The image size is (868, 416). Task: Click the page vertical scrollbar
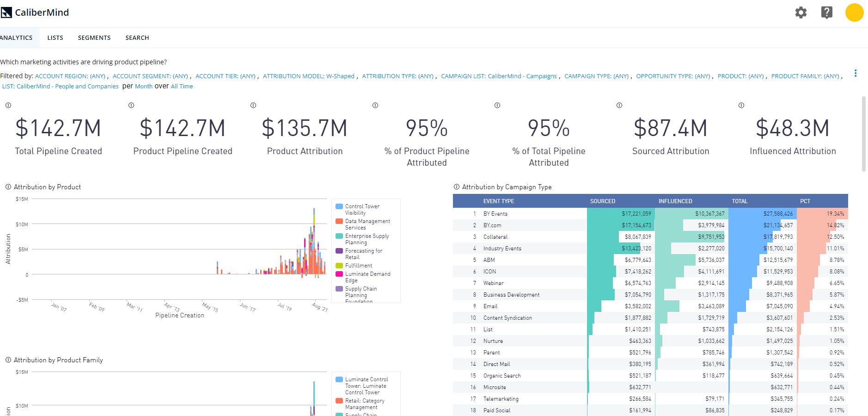(x=864, y=134)
